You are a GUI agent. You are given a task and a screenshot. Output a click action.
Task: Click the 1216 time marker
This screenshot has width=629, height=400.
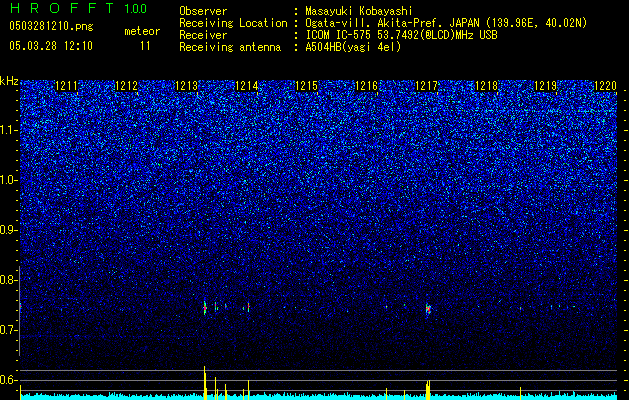(x=366, y=86)
